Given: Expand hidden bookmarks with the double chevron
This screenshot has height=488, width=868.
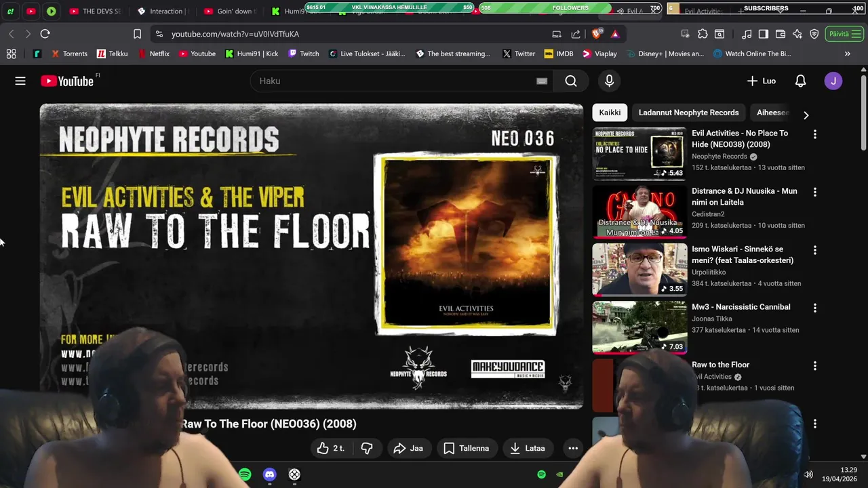Looking at the screenshot, I should pyautogui.click(x=847, y=54).
